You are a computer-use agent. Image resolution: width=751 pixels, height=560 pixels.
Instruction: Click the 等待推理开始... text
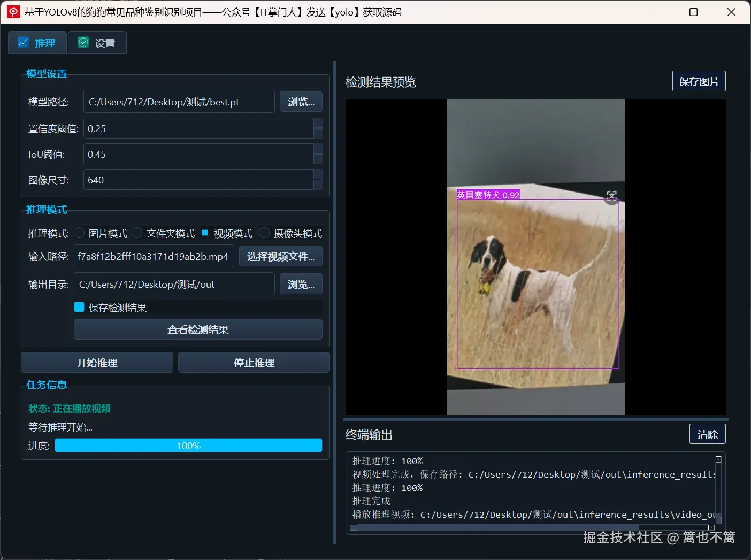click(x=60, y=427)
